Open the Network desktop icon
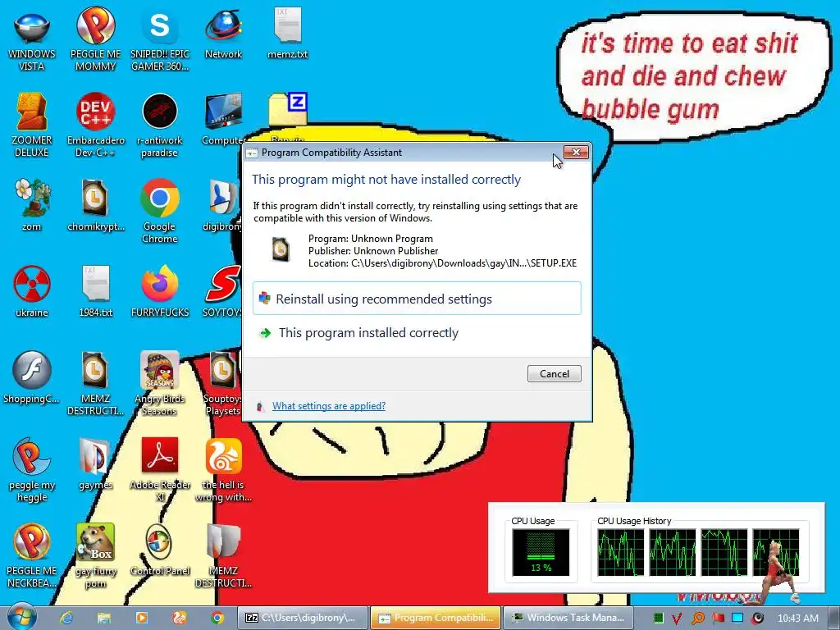840x630 pixels. coord(223,33)
